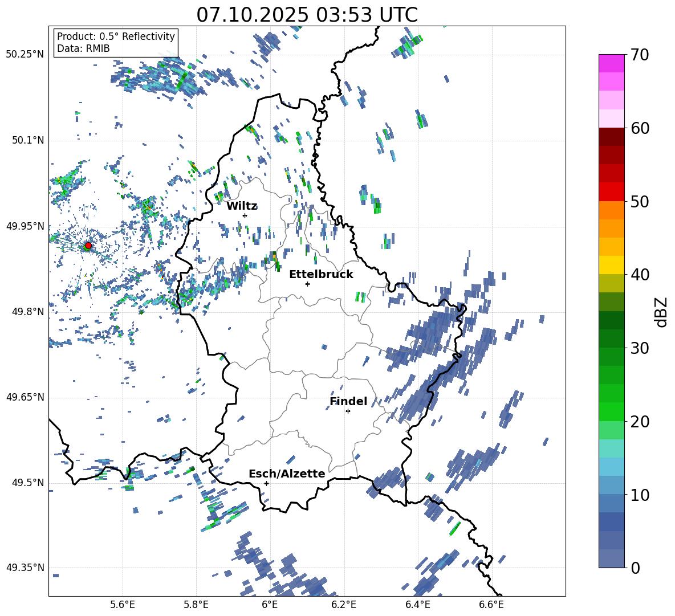Click the Ettelbruck station cross marker
The width and height of the screenshot is (675, 616).
click(307, 284)
